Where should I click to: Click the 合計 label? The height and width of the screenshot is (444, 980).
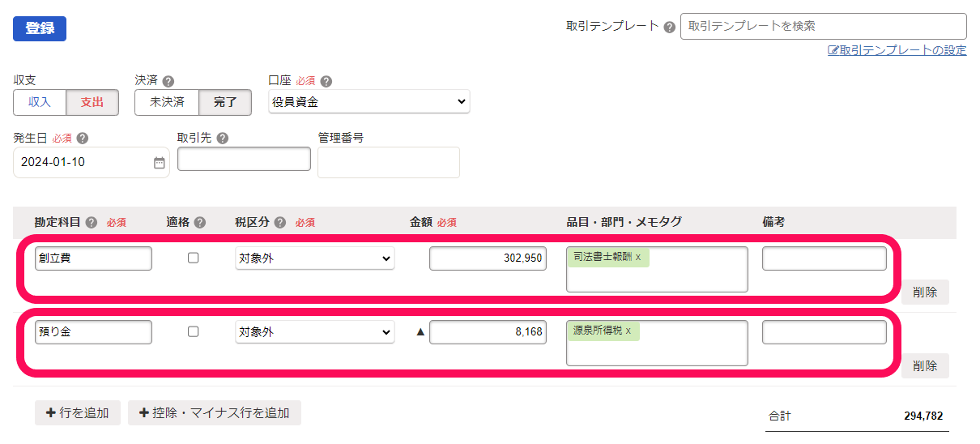(779, 416)
